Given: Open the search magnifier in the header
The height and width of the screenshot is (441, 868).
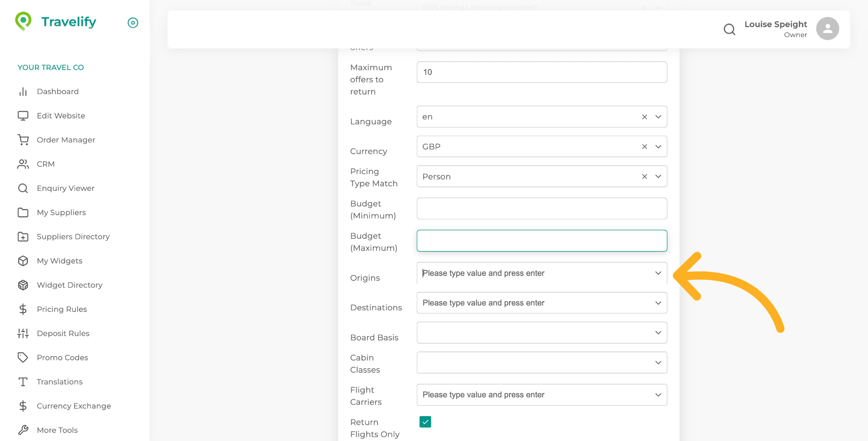Looking at the screenshot, I should [x=729, y=29].
